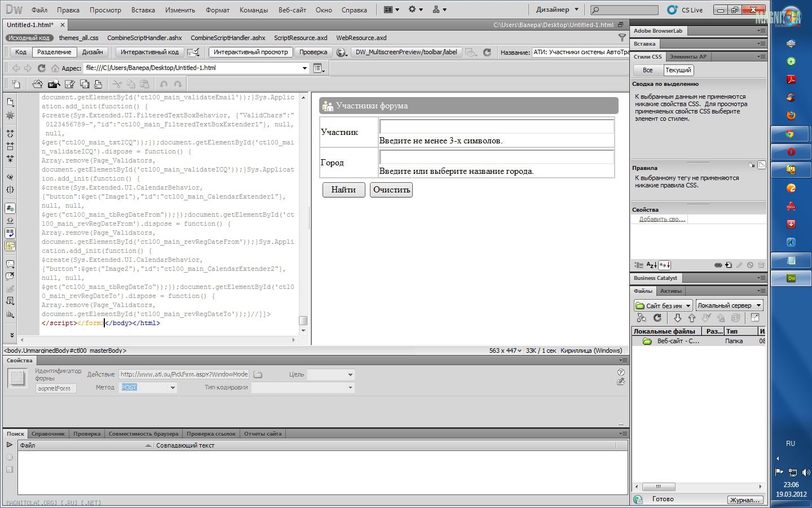
Task: Click the Save All icon
Action: coord(85,84)
